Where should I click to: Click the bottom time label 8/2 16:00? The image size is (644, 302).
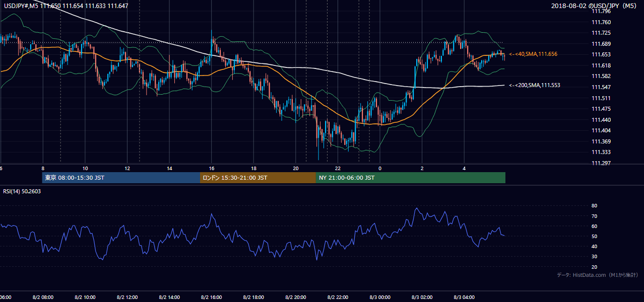(x=212, y=297)
